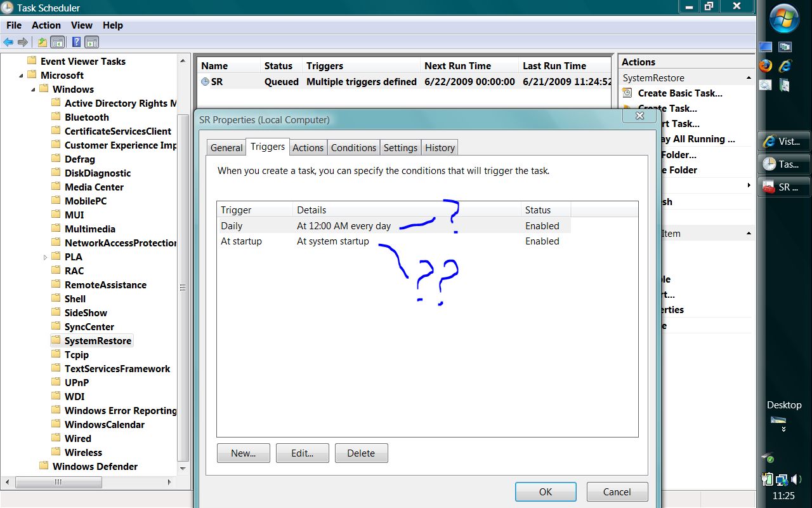Viewport: 812px width, 508px height.
Task: Click the battery power tray icon
Action: (768, 479)
